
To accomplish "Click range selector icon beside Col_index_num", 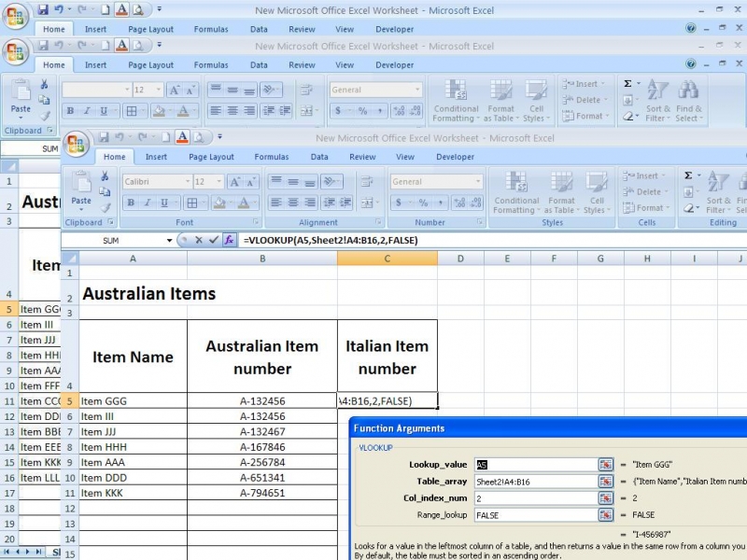I will coord(606,498).
